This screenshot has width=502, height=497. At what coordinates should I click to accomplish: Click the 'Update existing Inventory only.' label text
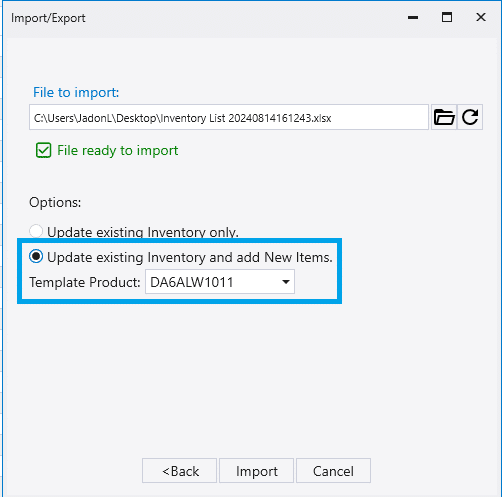click(143, 232)
